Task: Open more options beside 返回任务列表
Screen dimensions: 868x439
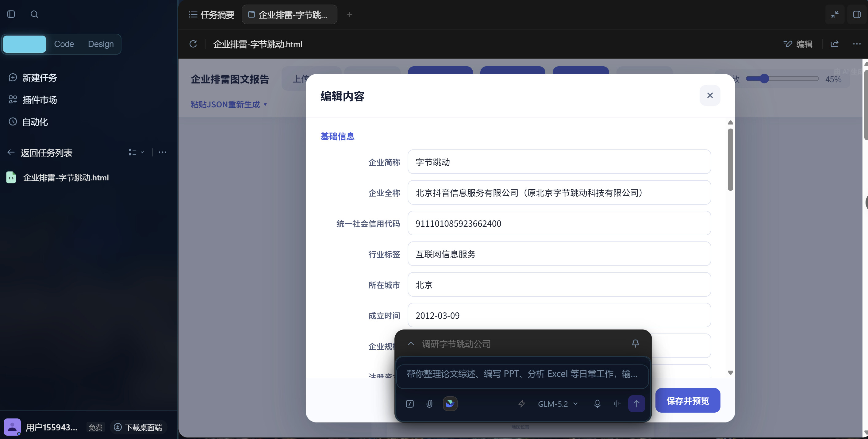Action: point(163,152)
